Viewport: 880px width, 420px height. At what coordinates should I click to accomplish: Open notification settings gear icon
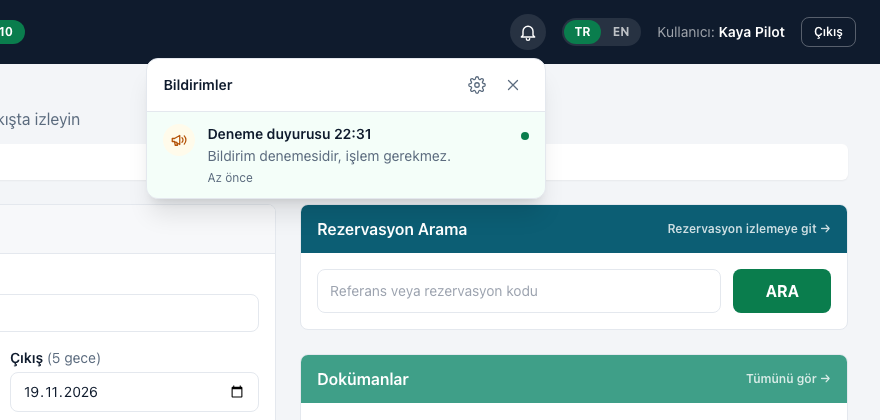[476, 85]
